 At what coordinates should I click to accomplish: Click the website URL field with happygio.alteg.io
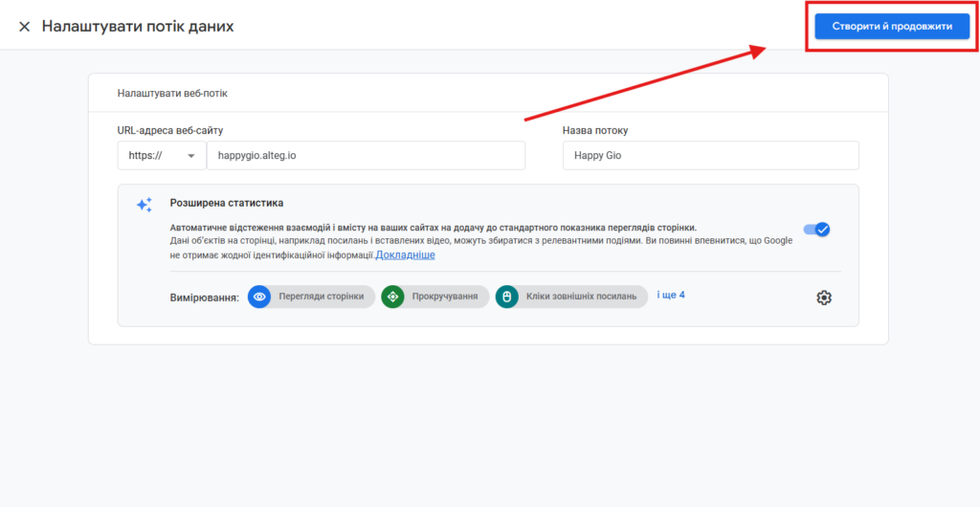pyautogui.click(x=366, y=156)
